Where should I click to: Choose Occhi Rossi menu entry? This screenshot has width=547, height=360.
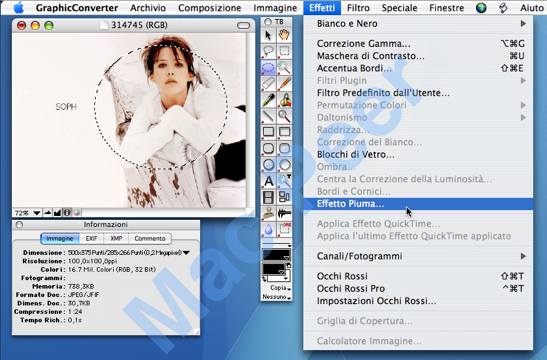[x=418, y=276]
